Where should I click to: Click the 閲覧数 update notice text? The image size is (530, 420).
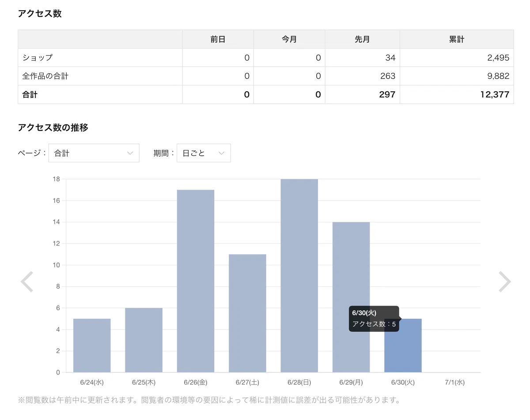(209, 401)
